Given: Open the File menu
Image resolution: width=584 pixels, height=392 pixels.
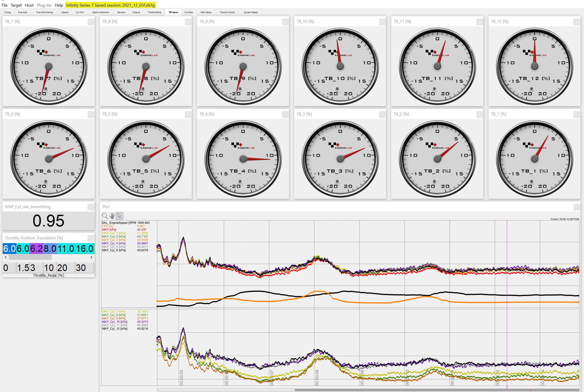Looking at the screenshot, I should click(5, 5).
